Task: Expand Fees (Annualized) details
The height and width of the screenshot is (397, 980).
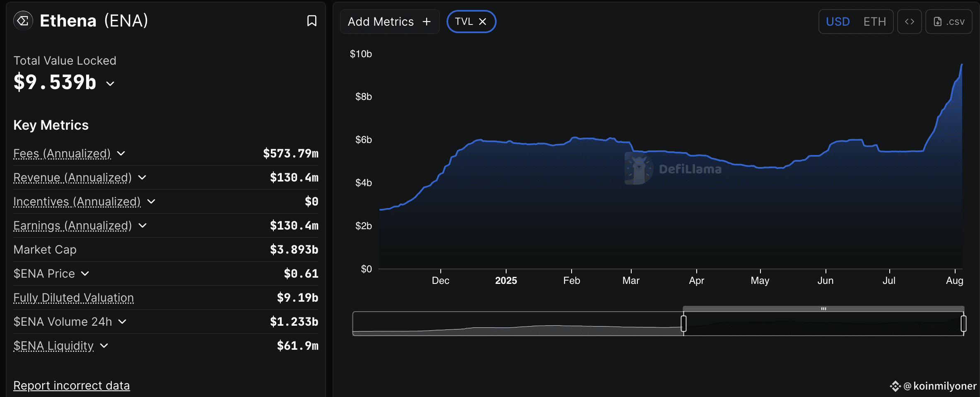Action: (121, 153)
